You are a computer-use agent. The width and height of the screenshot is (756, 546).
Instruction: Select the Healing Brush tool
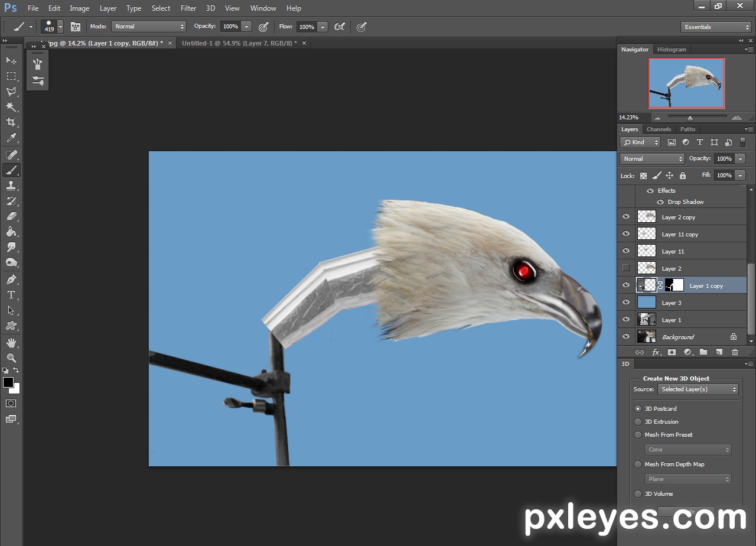pyautogui.click(x=11, y=154)
